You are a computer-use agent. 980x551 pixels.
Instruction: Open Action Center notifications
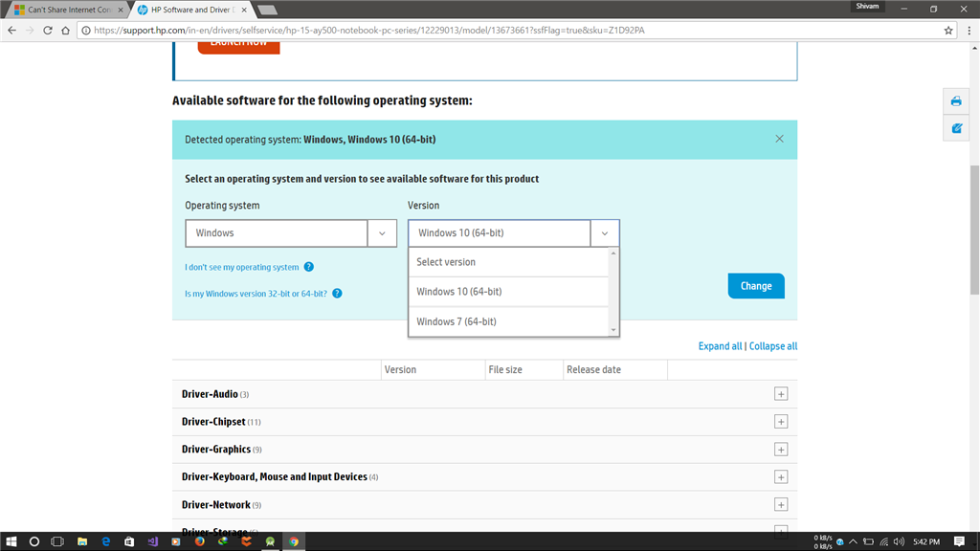tap(959, 541)
